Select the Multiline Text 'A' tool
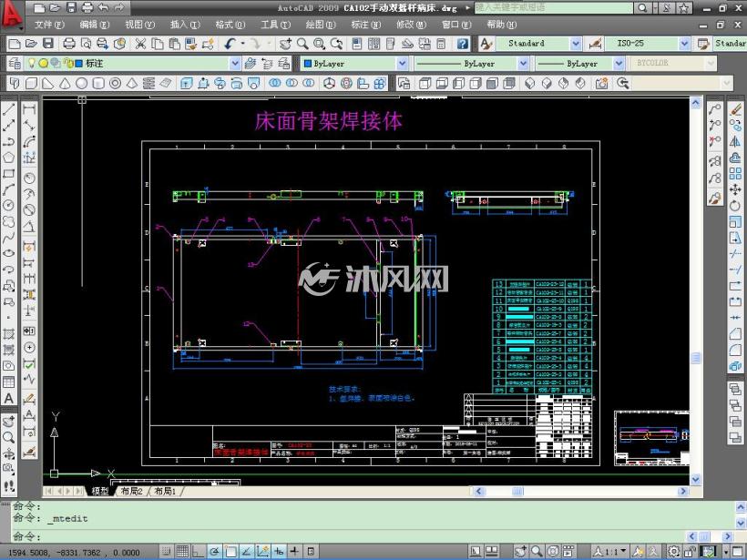The width and height of the screenshot is (747, 560). coord(8,398)
